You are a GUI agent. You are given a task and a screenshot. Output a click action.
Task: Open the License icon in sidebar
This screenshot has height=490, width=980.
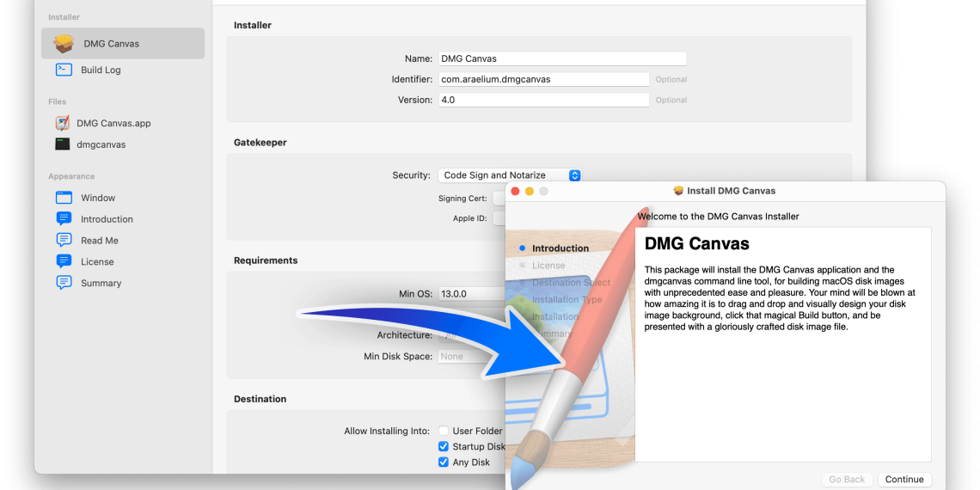point(64,262)
